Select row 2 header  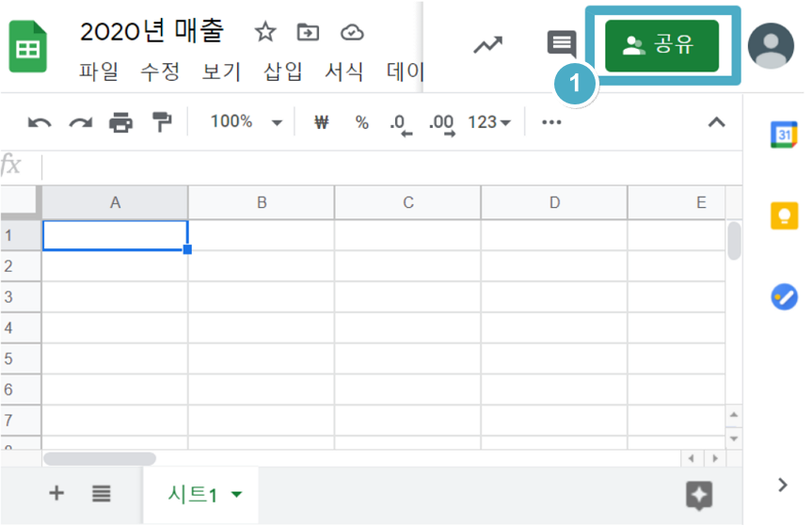point(20,266)
